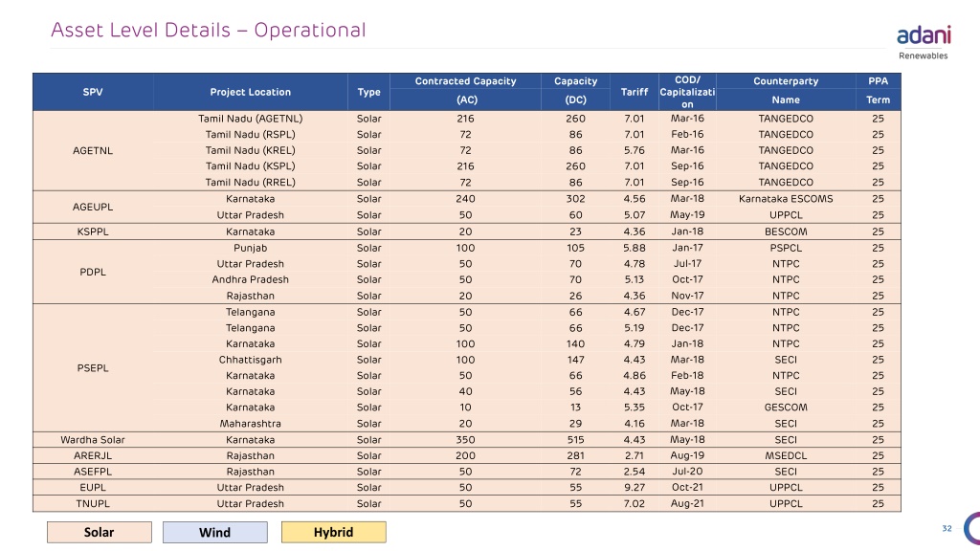The image size is (980, 551).
Task: Select the 'AGETNL' SPV cell
Action: 93,150
